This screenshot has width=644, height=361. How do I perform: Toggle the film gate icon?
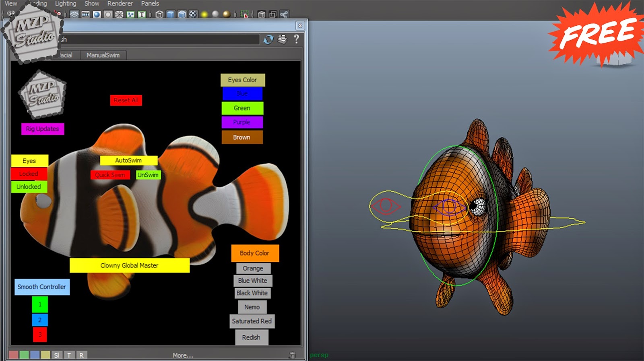85,14
